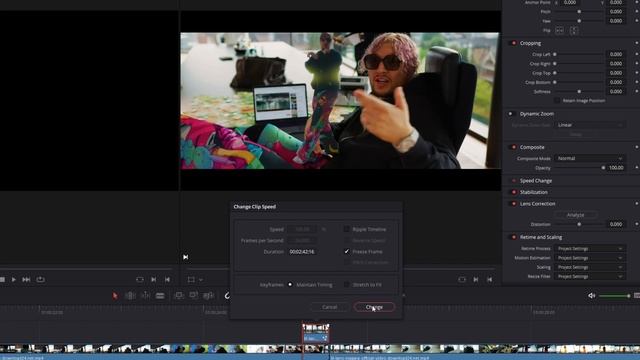
Task: Click the Duration field in the dialog
Action: (x=302, y=251)
